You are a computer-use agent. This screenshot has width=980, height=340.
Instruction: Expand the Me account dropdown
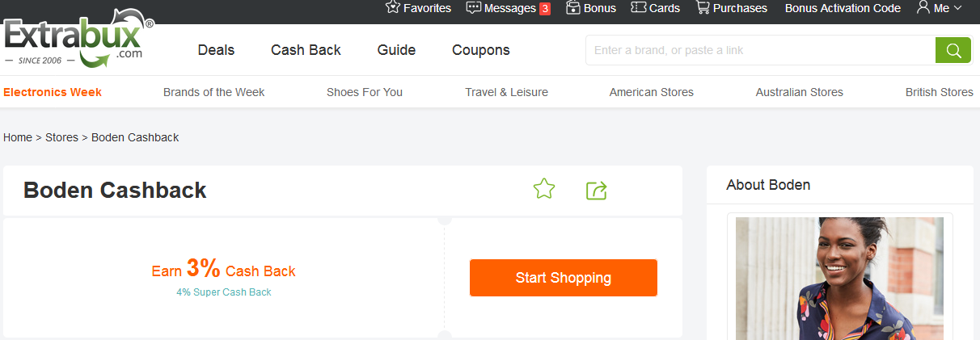click(x=940, y=8)
